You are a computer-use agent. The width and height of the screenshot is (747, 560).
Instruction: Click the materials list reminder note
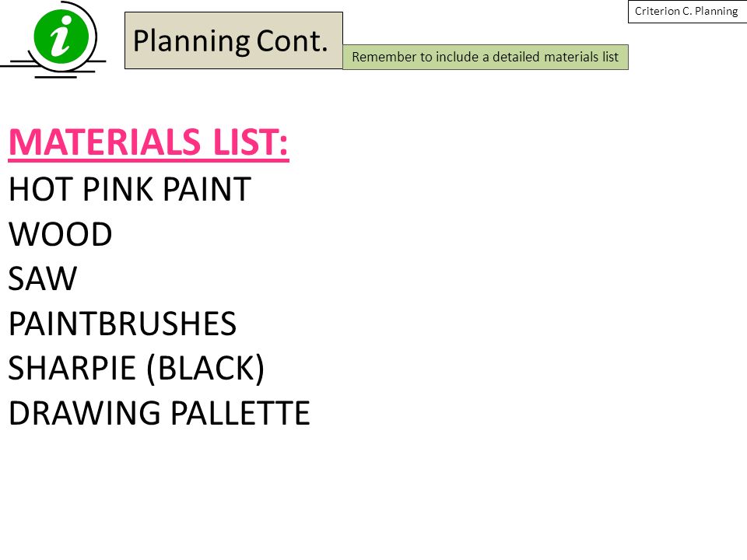pyautogui.click(x=486, y=57)
